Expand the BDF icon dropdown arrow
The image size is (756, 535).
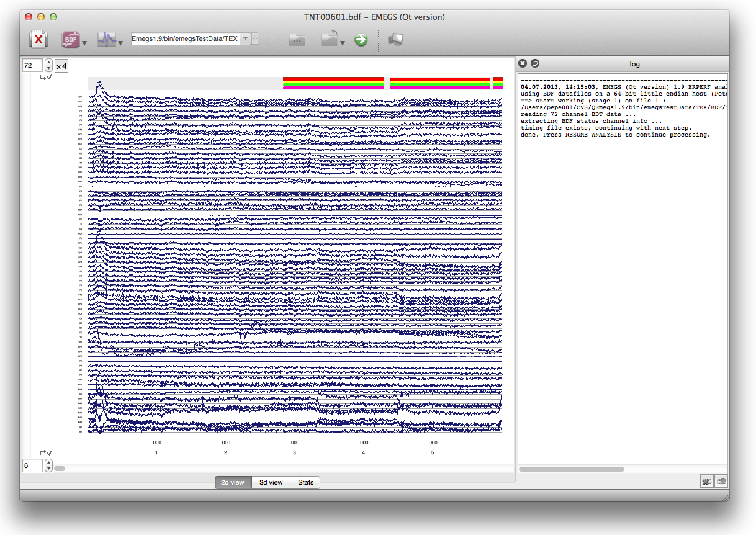(x=84, y=43)
